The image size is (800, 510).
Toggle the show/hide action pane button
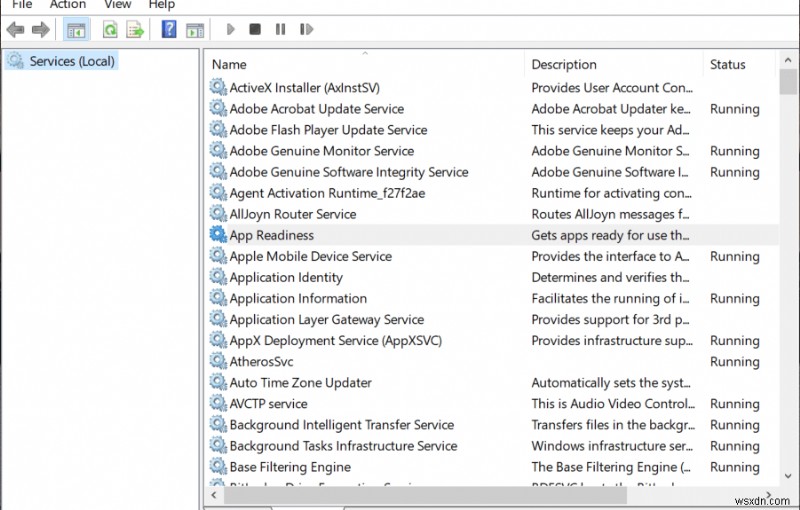195,30
